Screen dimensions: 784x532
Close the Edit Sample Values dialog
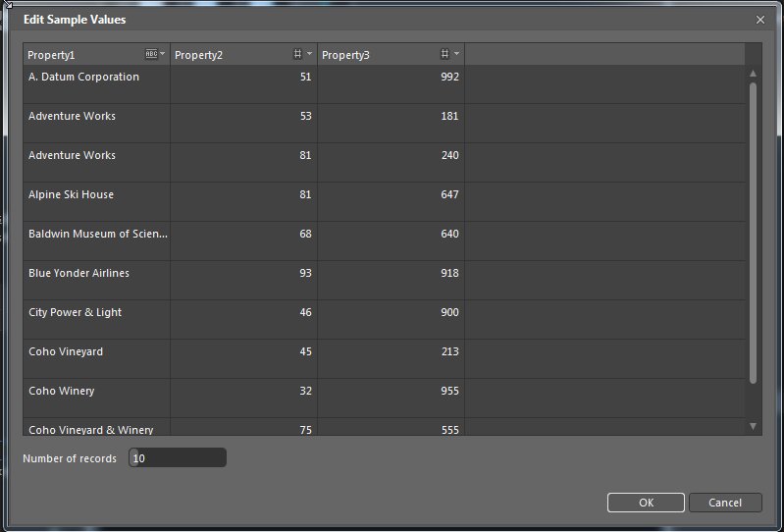tap(760, 20)
